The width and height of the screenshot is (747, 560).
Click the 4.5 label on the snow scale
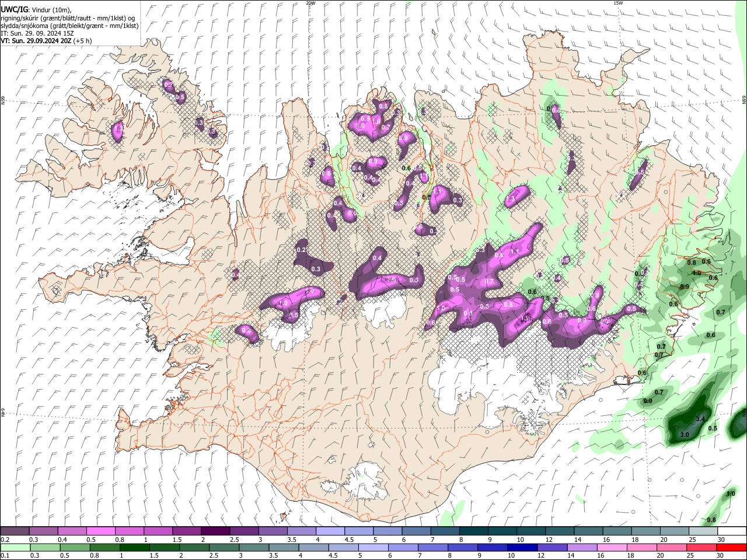point(349,540)
